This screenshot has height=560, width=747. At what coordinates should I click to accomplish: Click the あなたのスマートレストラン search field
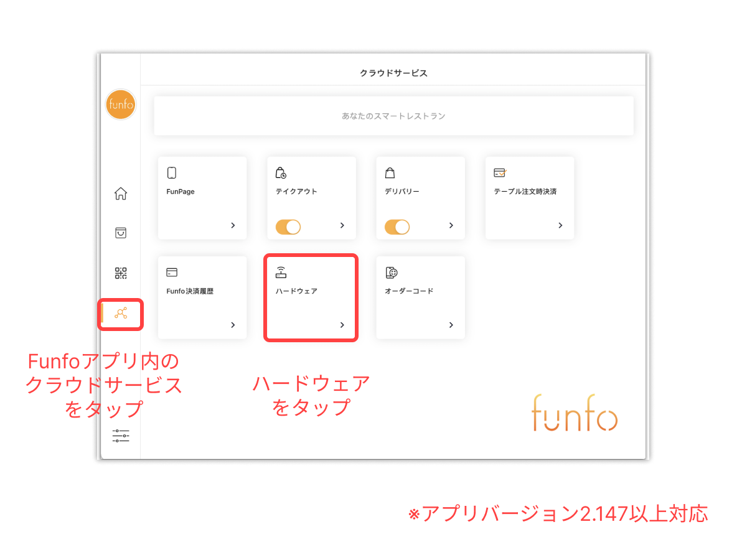pyautogui.click(x=393, y=116)
